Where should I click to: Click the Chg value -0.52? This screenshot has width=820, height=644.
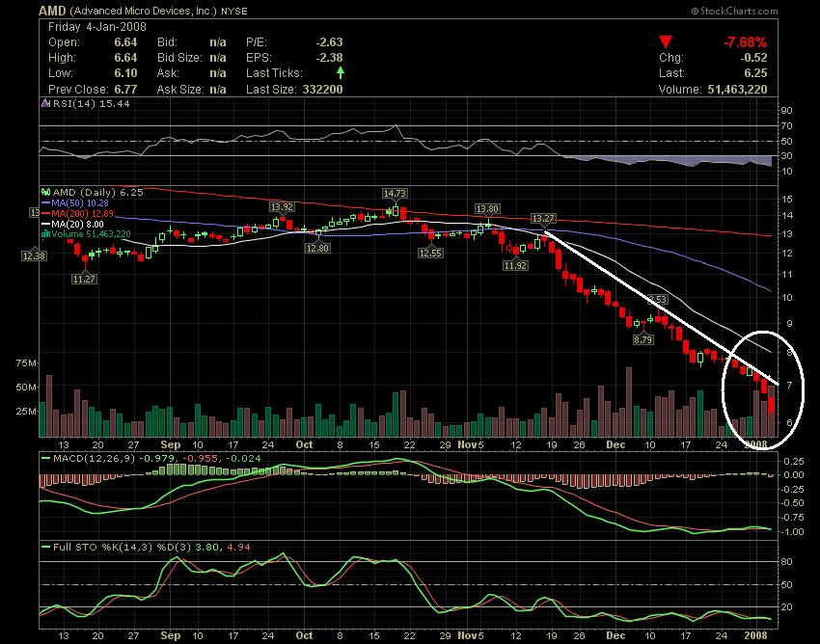tap(753, 58)
